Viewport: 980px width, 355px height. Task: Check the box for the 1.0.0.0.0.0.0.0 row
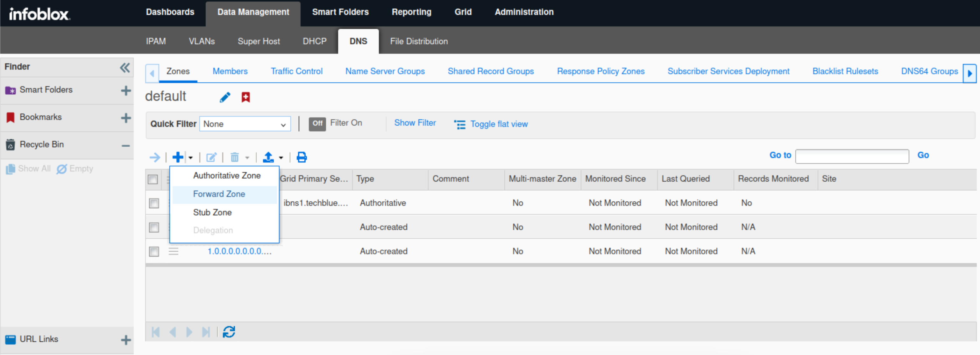pyautogui.click(x=154, y=251)
